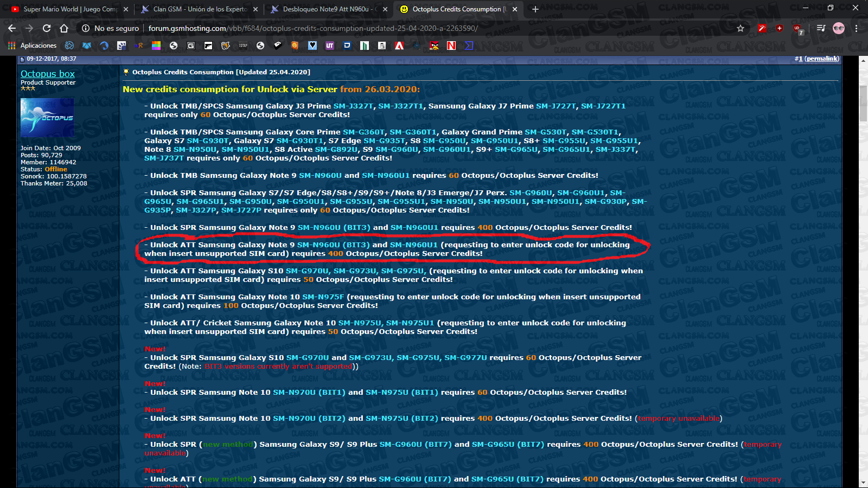This screenshot has width=868, height=488.
Task: Open Octopus box user profile link
Action: pos(48,74)
